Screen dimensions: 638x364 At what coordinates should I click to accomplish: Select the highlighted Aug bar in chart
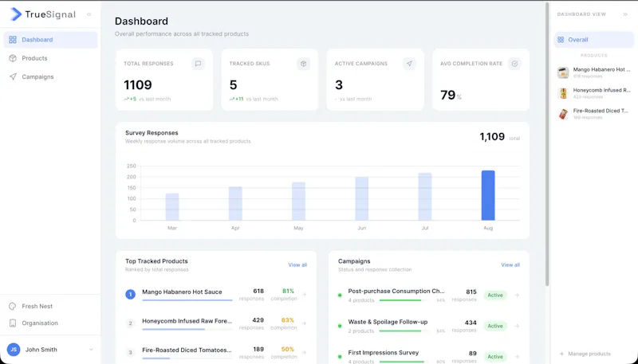point(488,195)
